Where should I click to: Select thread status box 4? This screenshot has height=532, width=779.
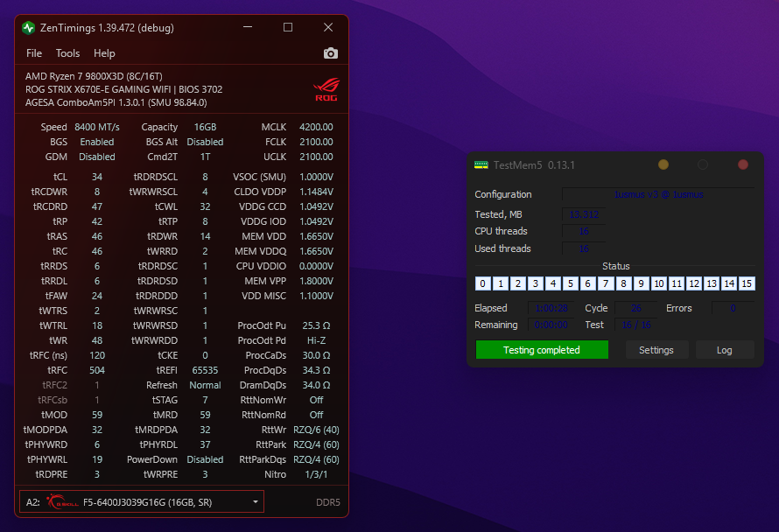[x=553, y=283]
